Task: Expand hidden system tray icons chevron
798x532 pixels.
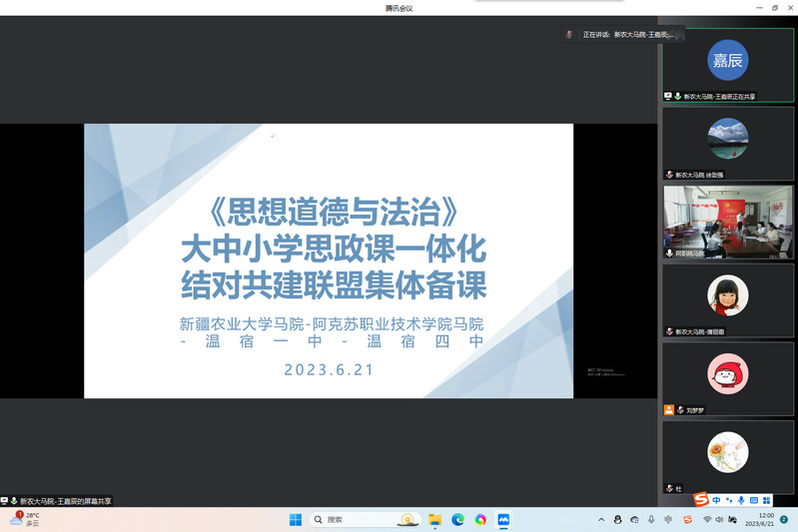Action: point(600,520)
